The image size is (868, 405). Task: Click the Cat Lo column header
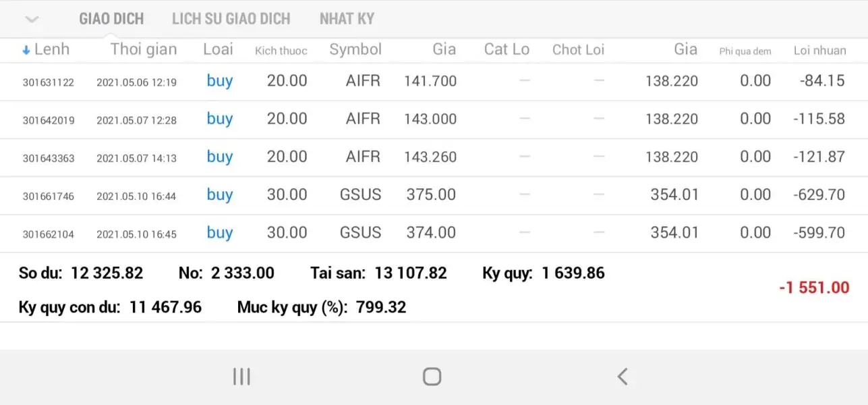pos(507,49)
